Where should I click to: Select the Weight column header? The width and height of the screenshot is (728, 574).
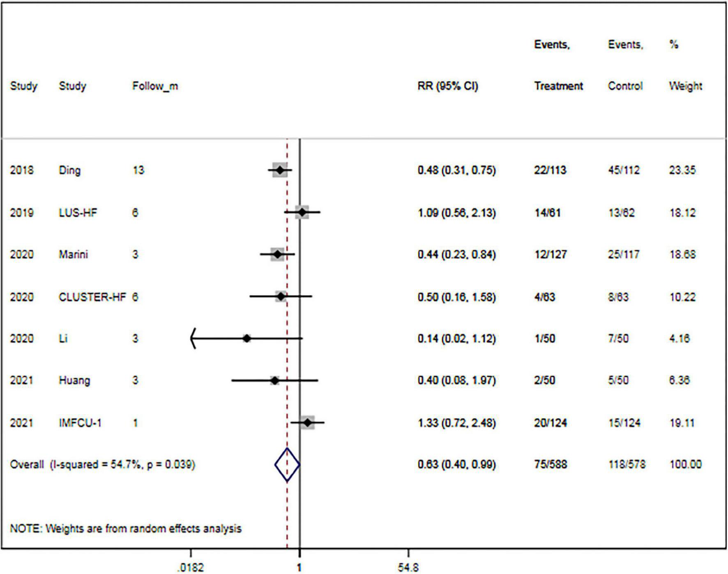pos(684,86)
